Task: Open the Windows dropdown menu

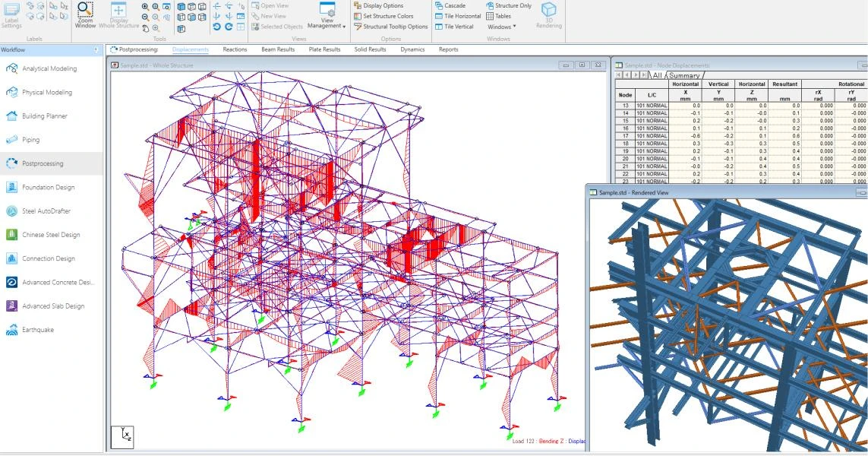Action: (x=501, y=27)
